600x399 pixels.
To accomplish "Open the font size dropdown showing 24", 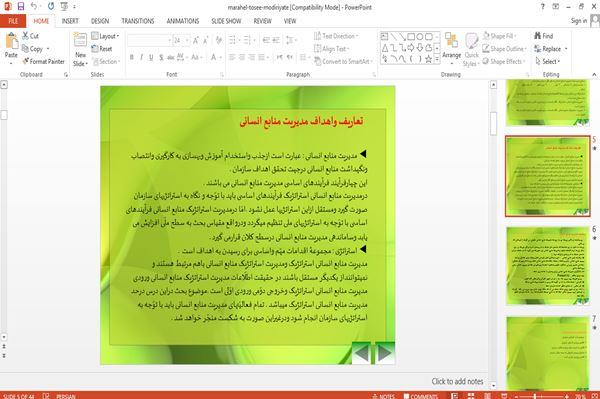I will [x=181, y=40].
